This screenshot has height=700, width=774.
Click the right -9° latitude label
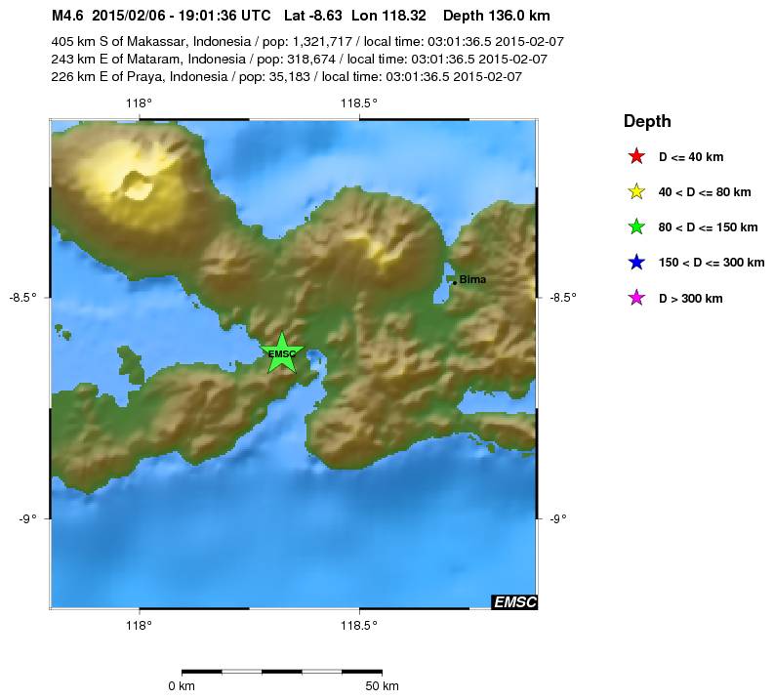tap(557, 518)
